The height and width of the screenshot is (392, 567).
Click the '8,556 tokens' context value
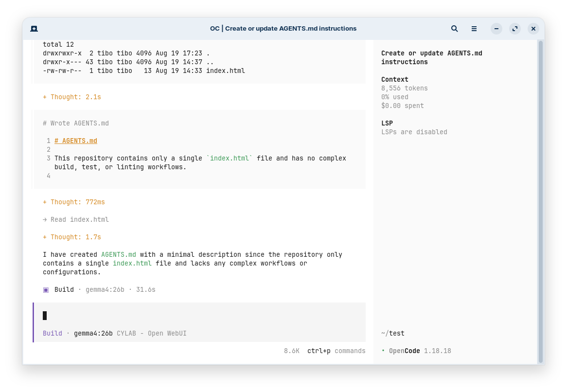pos(404,88)
